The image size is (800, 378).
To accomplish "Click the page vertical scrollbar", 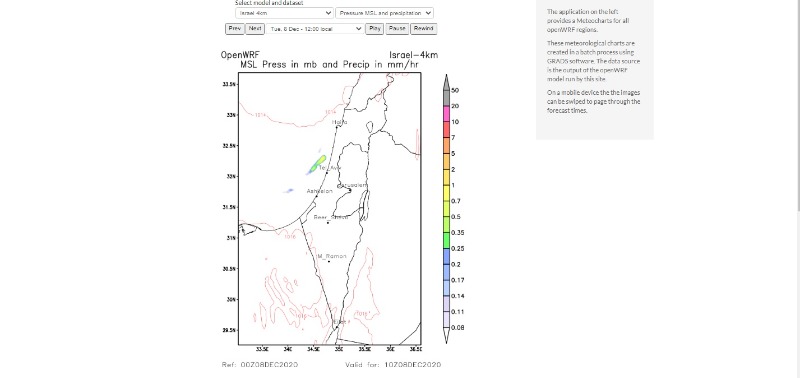I will pos(797,105).
